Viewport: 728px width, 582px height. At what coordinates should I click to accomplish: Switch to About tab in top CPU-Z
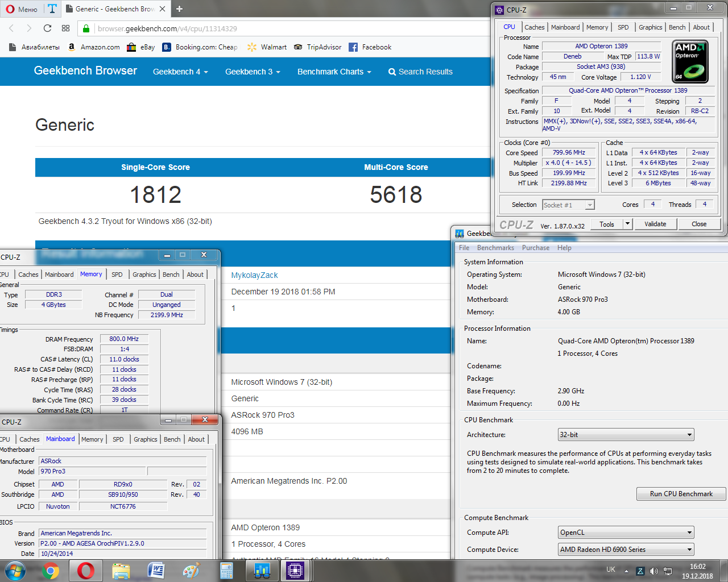(701, 27)
